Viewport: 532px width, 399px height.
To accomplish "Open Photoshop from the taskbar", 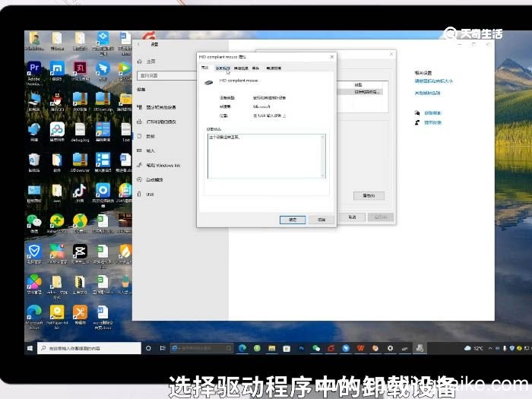I will pos(301,348).
